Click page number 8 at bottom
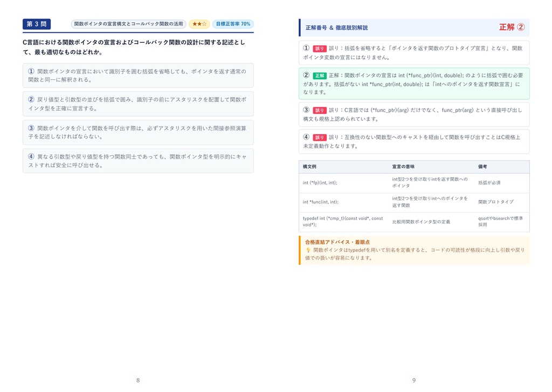552x392 pixels. pos(138,380)
